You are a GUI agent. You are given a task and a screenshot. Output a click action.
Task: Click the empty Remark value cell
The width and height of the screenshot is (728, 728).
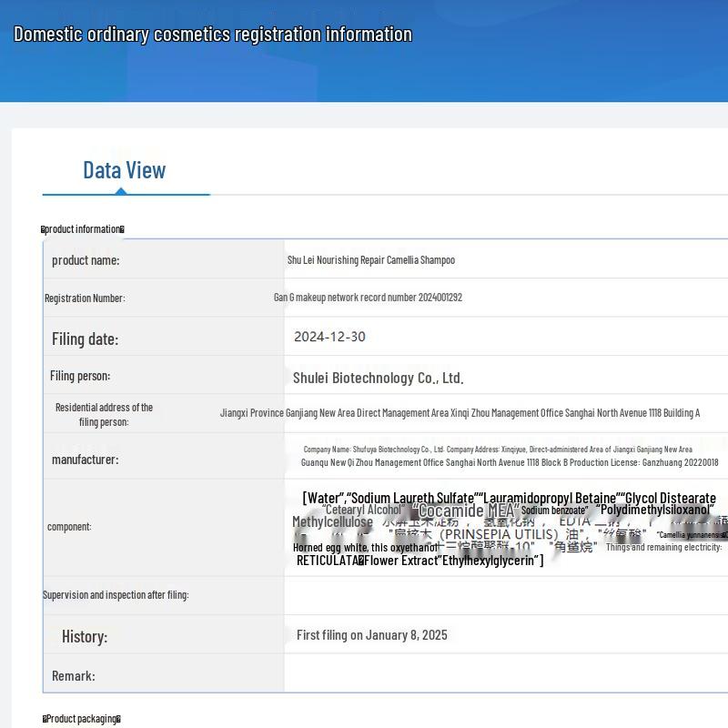click(x=505, y=675)
